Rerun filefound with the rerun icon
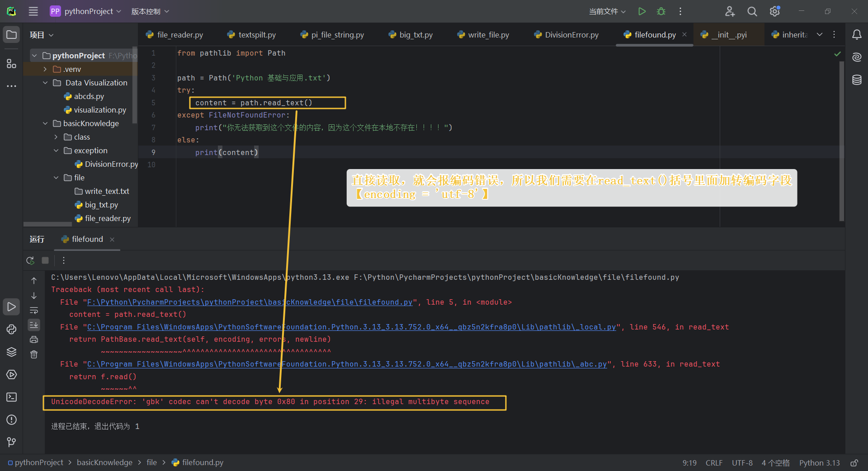The height and width of the screenshot is (471, 868). click(30, 260)
